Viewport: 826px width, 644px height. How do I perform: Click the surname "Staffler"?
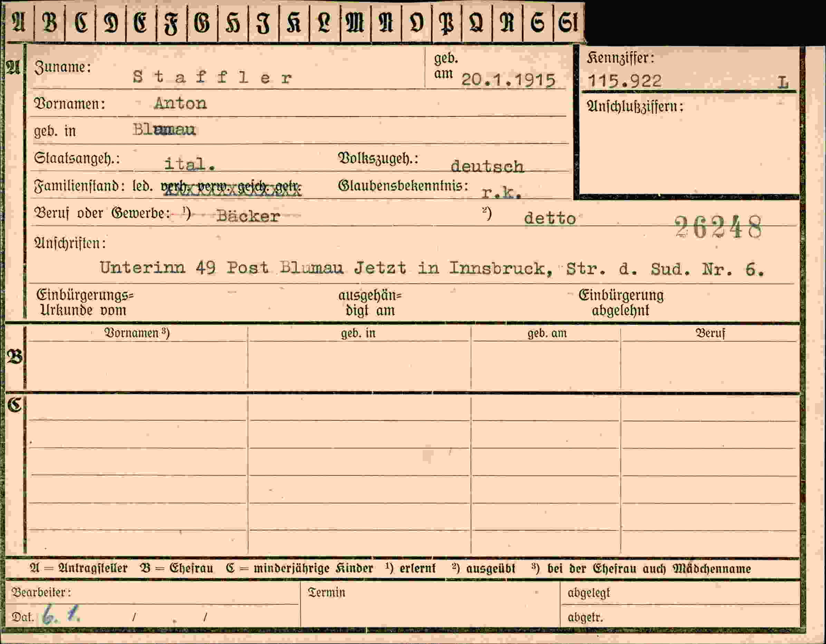point(213,77)
